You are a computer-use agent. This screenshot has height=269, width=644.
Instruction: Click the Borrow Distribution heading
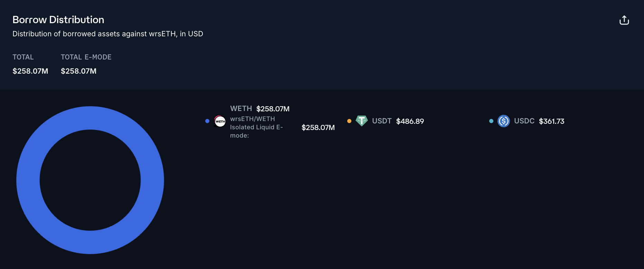coord(58,20)
